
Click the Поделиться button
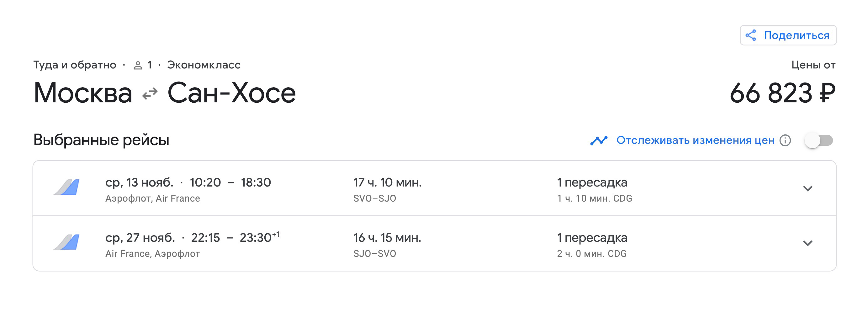click(x=788, y=35)
